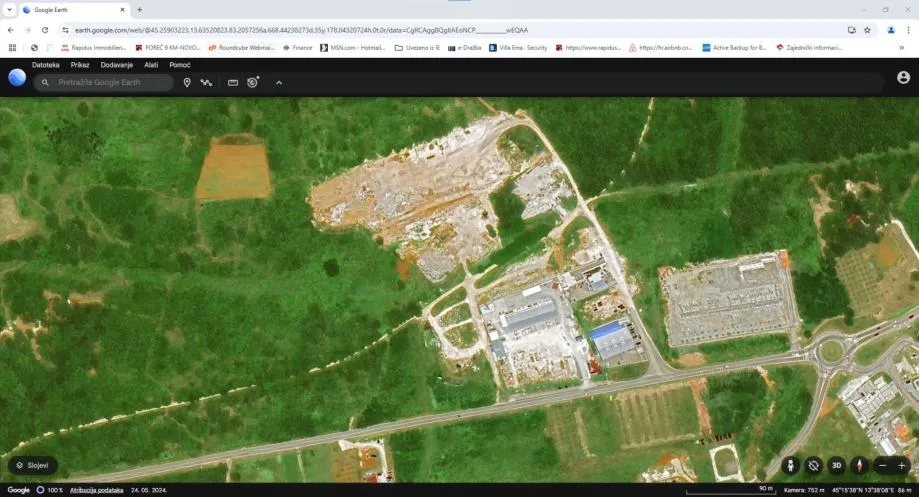919x497 pixels.
Task: Click the Google Earth globe logo
Action: coord(17,78)
